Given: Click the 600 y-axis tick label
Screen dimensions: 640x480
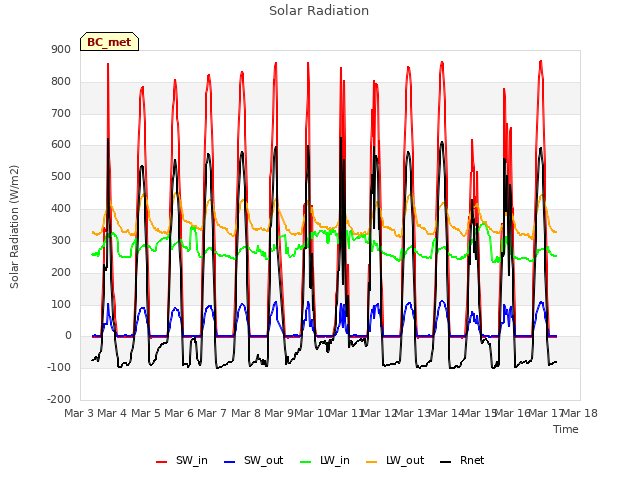Looking at the screenshot, I should (x=61, y=144).
